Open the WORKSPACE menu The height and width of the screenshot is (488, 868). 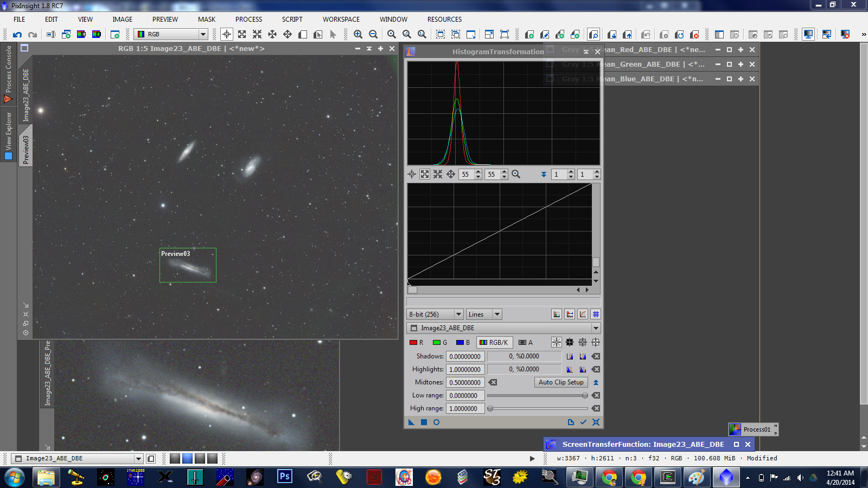[341, 19]
